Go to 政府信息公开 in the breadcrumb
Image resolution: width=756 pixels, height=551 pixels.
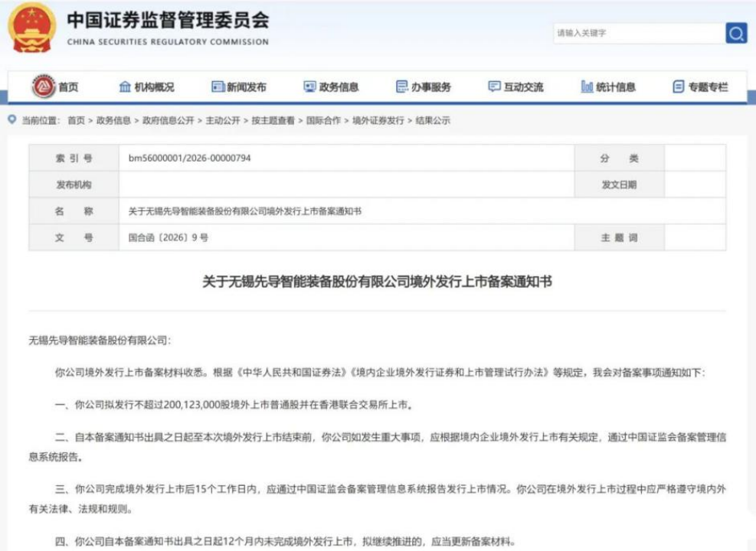[x=169, y=120]
